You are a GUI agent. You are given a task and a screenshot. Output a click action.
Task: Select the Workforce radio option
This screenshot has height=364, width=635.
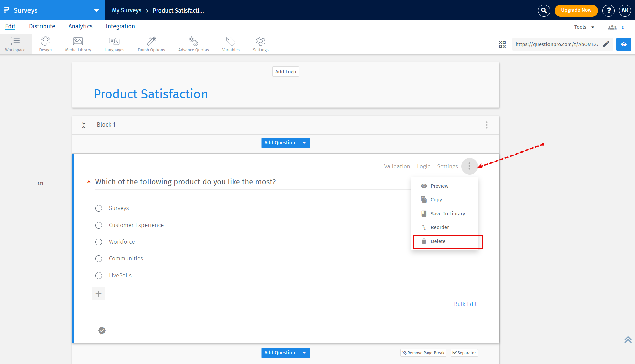click(x=99, y=242)
